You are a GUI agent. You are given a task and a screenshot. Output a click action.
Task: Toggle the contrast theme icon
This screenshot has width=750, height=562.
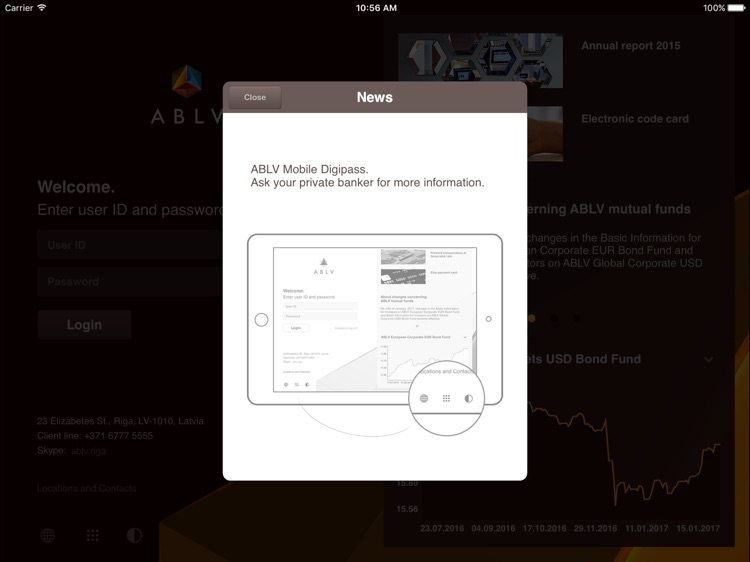click(134, 535)
